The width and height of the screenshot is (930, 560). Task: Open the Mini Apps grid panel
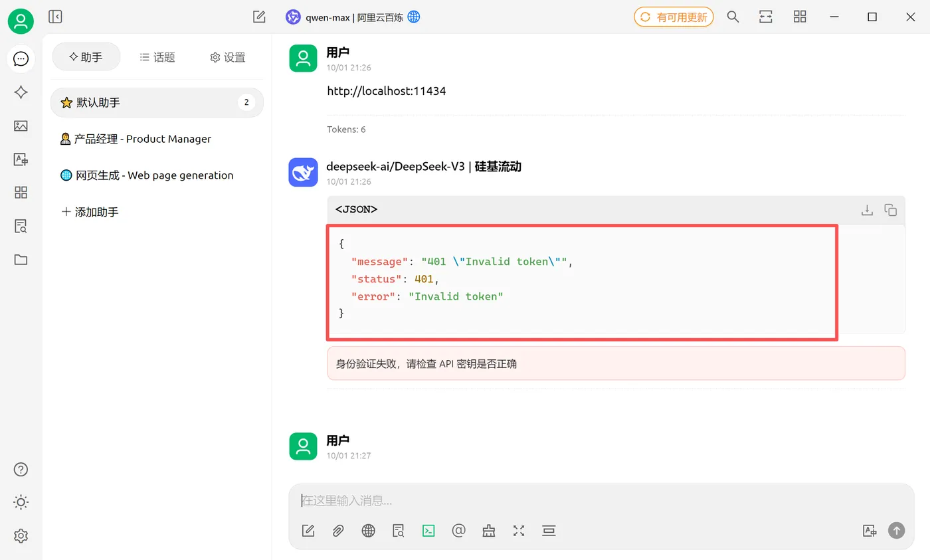[21, 192]
